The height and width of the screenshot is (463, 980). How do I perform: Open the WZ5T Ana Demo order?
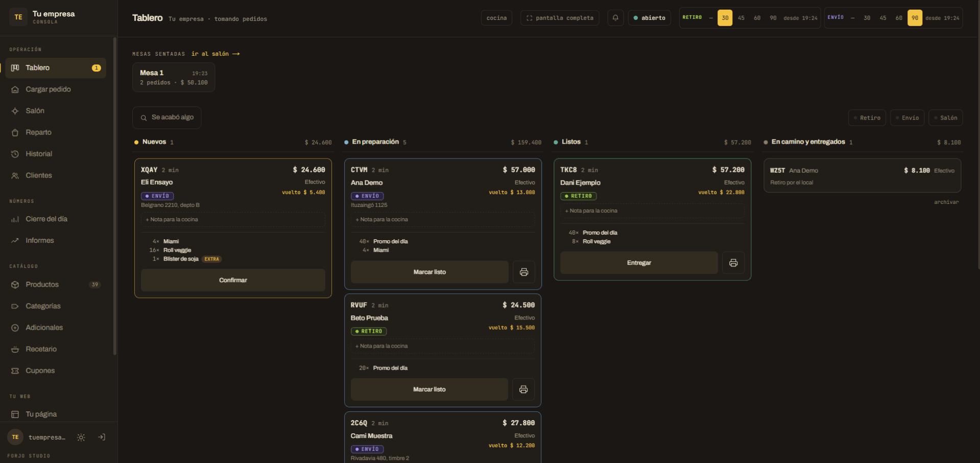pos(862,176)
